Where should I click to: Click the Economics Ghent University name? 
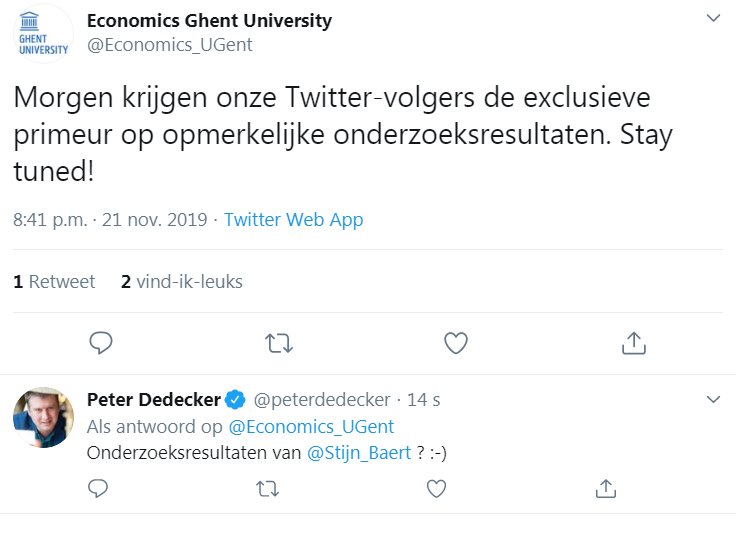[x=209, y=21]
